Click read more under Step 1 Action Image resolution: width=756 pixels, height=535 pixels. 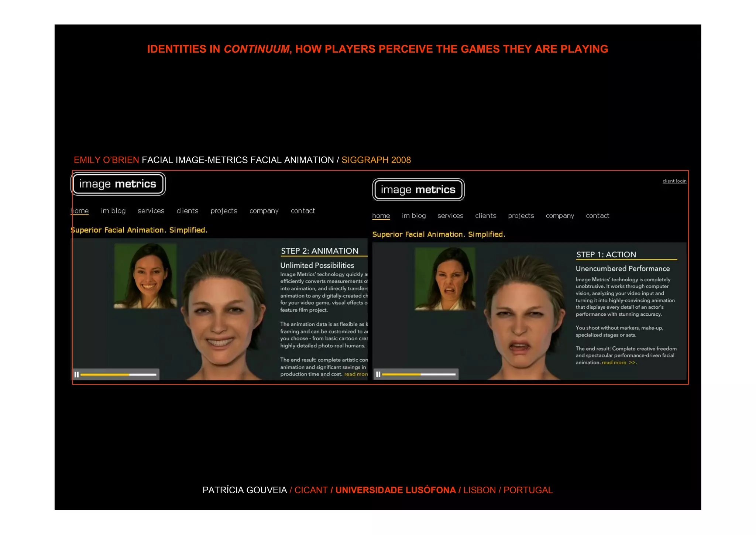click(619, 363)
